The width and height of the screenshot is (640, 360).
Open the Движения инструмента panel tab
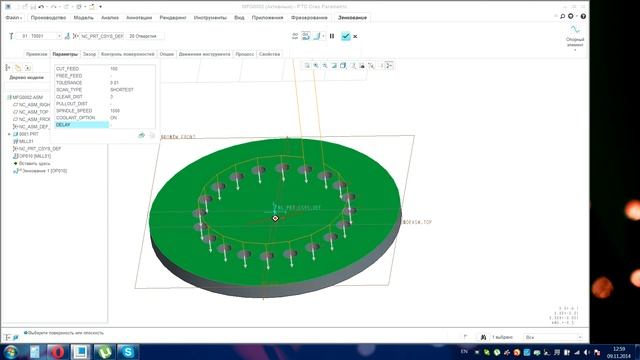coord(204,54)
